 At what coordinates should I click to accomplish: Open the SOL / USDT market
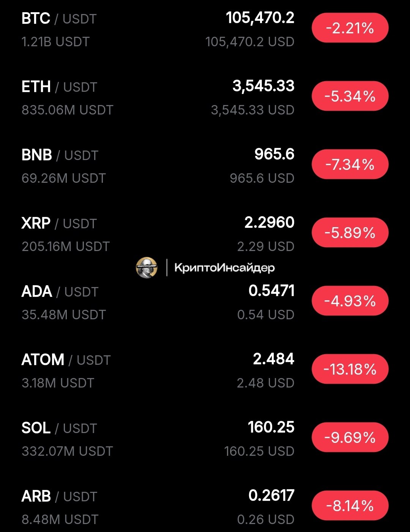click(59, 428)
